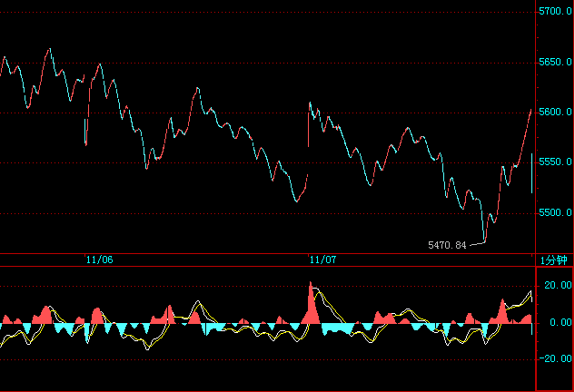Click the 20.00 indicator axis label

tap(558, 285)
